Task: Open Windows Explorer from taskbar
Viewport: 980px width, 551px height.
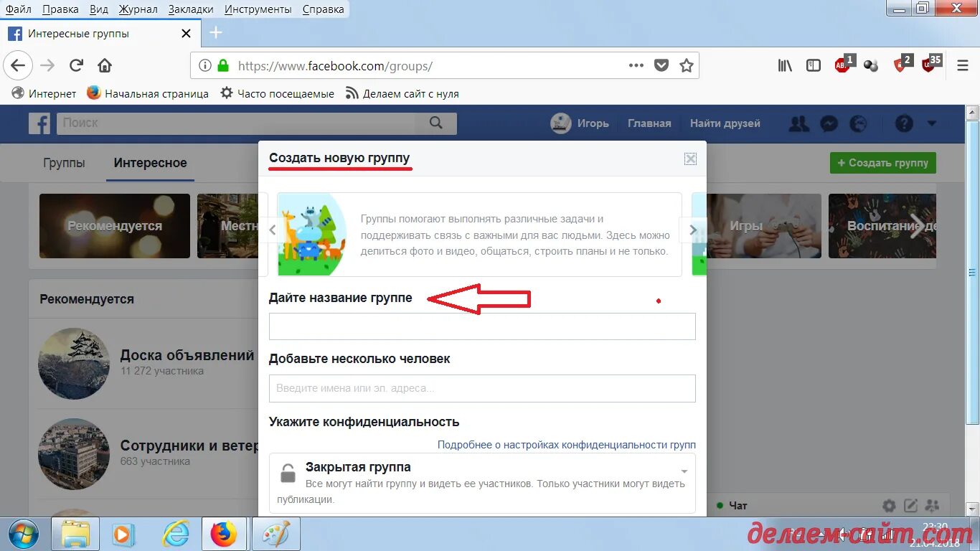Action: (x=75, y=534)
